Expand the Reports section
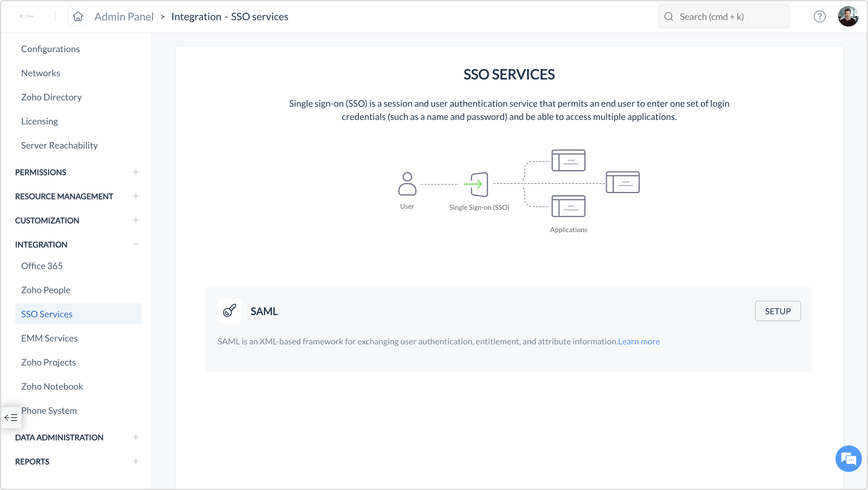This screenshot has width=868, height=490. pyautogui.click(x=136, y=461)
